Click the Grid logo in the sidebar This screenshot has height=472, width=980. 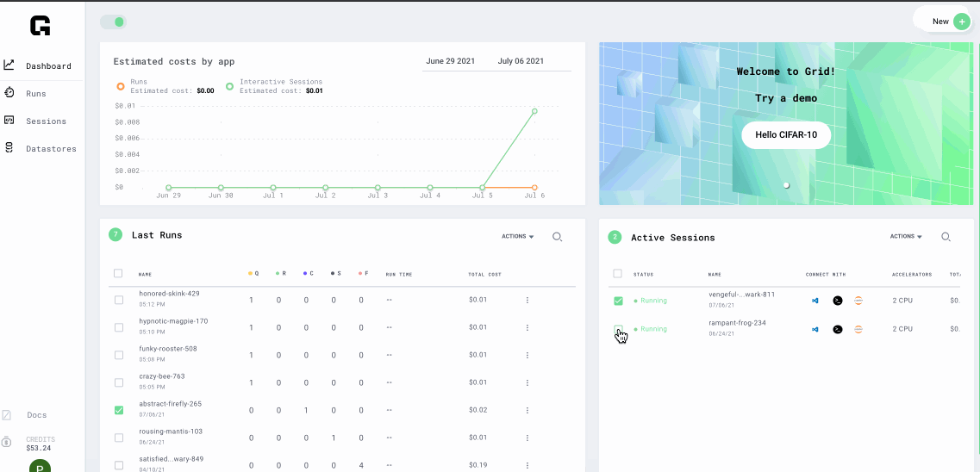tap(40, 26)
